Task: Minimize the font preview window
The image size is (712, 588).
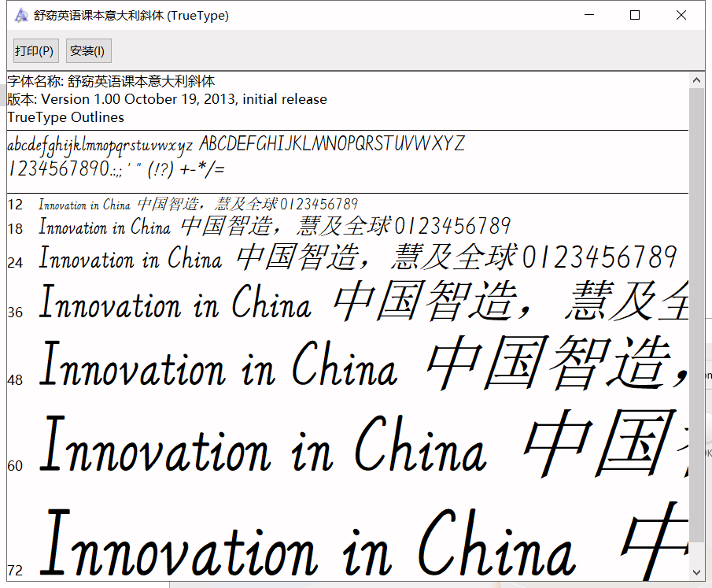Action: (x=589, y=15)
